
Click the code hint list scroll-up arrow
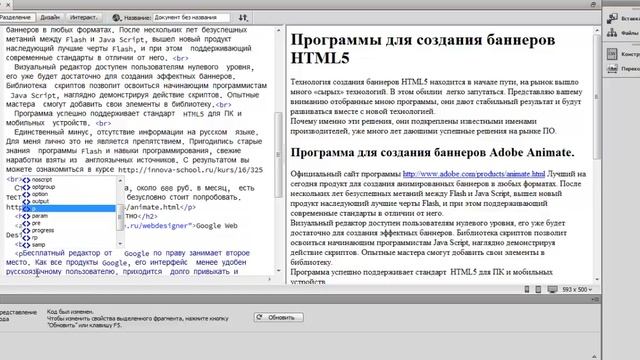(120, 180)
